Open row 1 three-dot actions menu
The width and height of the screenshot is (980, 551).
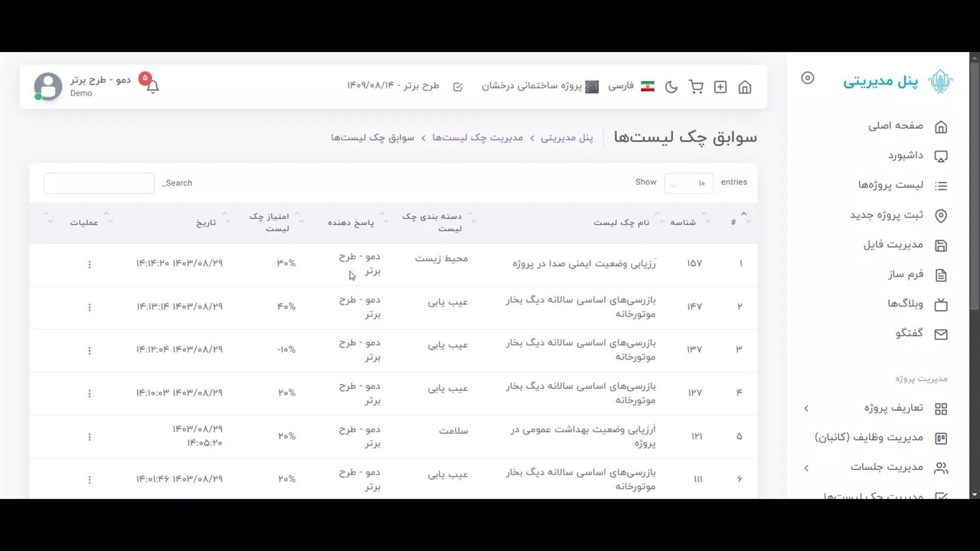[90, 264]
